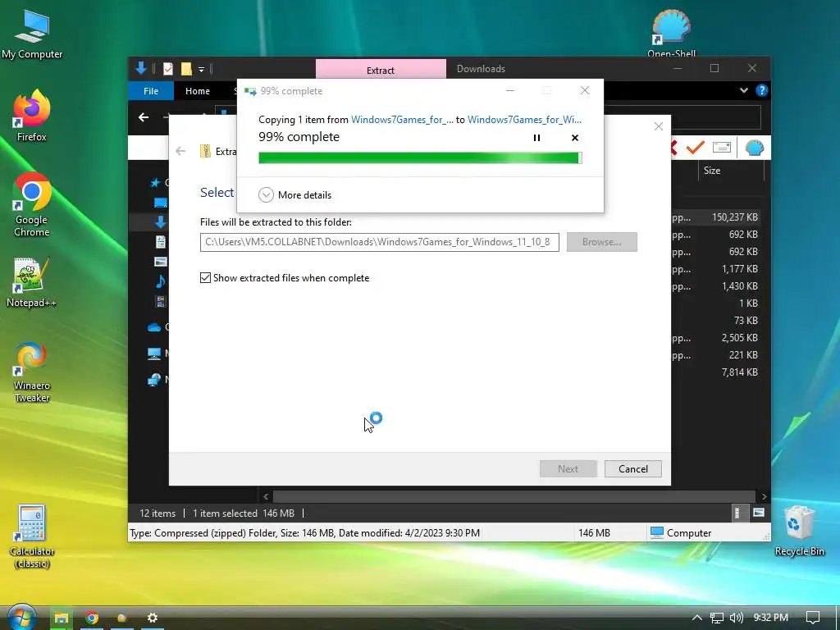The height and width of the screenshot is (630, 840).
Task: Open the destination Windows7Games_for_Wi... link
Action: tap(524, 120)
